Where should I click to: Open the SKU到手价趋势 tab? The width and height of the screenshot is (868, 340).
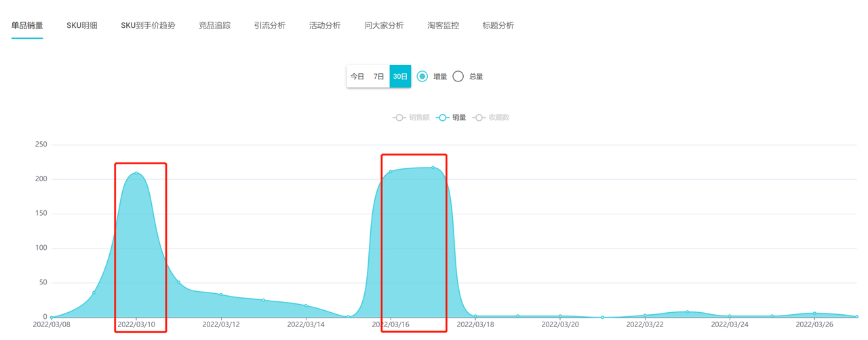click(148, 26)
